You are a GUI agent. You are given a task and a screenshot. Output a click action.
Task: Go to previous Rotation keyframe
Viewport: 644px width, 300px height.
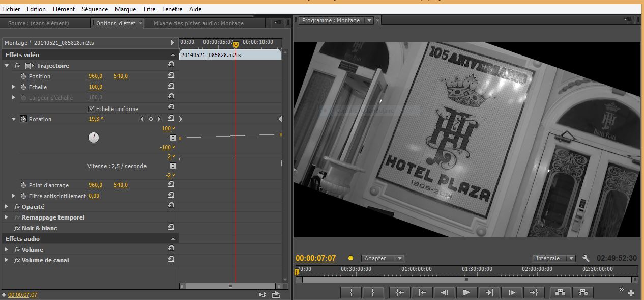tap(142, 119)
